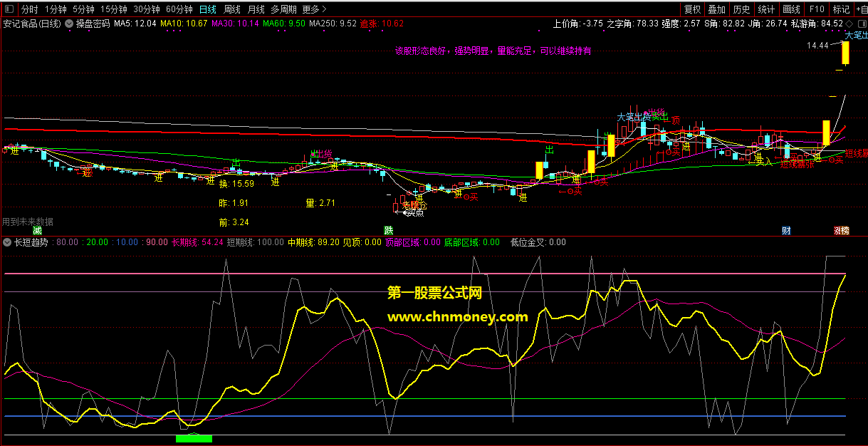Click the 追涨: 10.62 value

(x=382, y=24)
